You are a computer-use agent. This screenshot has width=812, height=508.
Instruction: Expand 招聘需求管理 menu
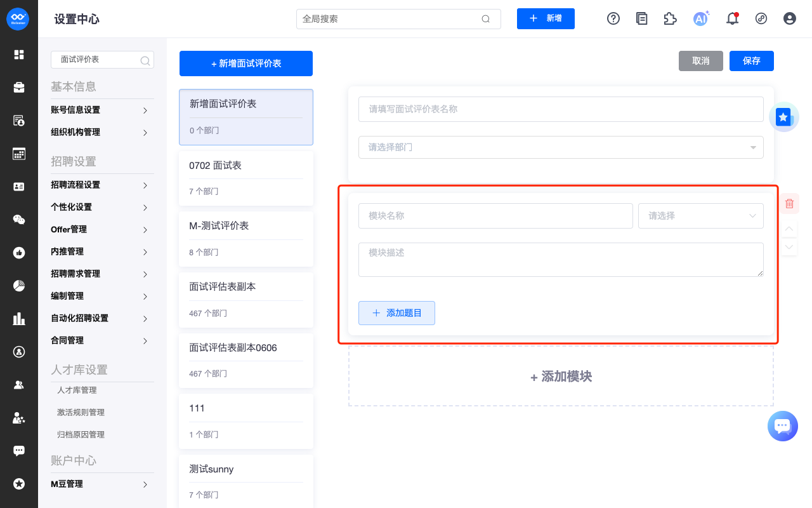point(102,274)
